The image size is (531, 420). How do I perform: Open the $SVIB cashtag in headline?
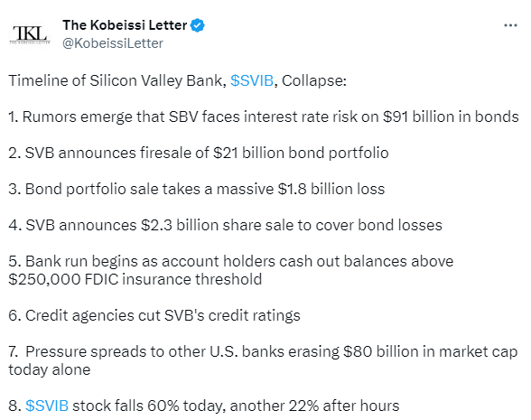[252, 80]
